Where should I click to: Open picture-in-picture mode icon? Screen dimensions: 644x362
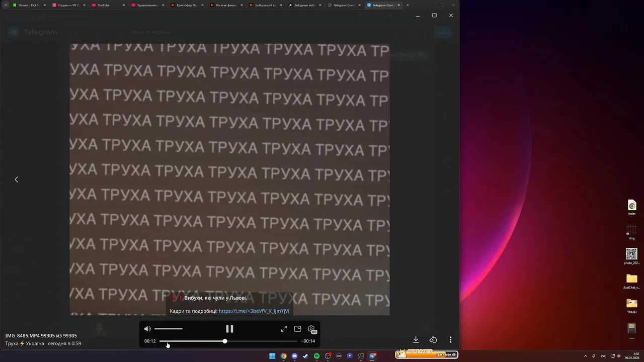(297, 329)
